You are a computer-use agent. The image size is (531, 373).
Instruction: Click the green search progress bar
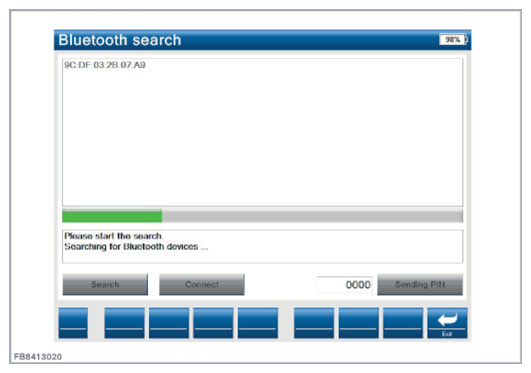pyautogui.click(x=262, y=216)
